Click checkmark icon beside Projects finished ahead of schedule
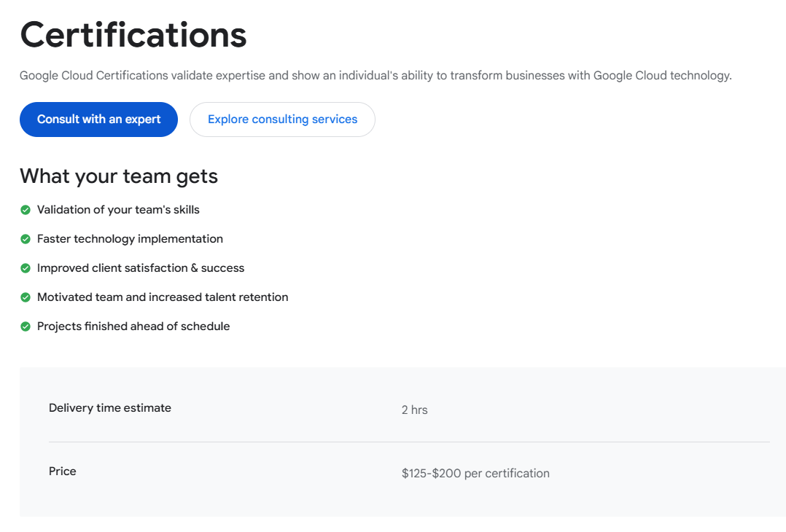This screenshot has height=532, width=786. (26, 326)
